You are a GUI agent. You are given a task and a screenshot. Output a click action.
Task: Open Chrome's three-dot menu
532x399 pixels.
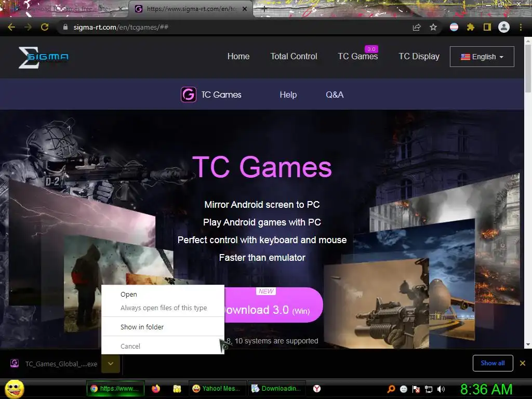click(521, 27)
